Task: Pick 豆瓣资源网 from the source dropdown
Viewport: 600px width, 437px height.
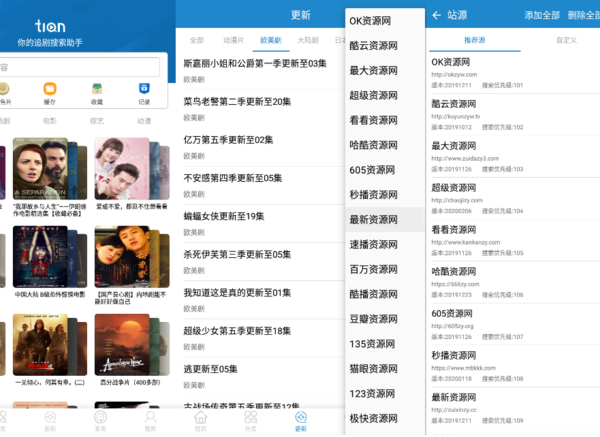Action: point(371,319)
